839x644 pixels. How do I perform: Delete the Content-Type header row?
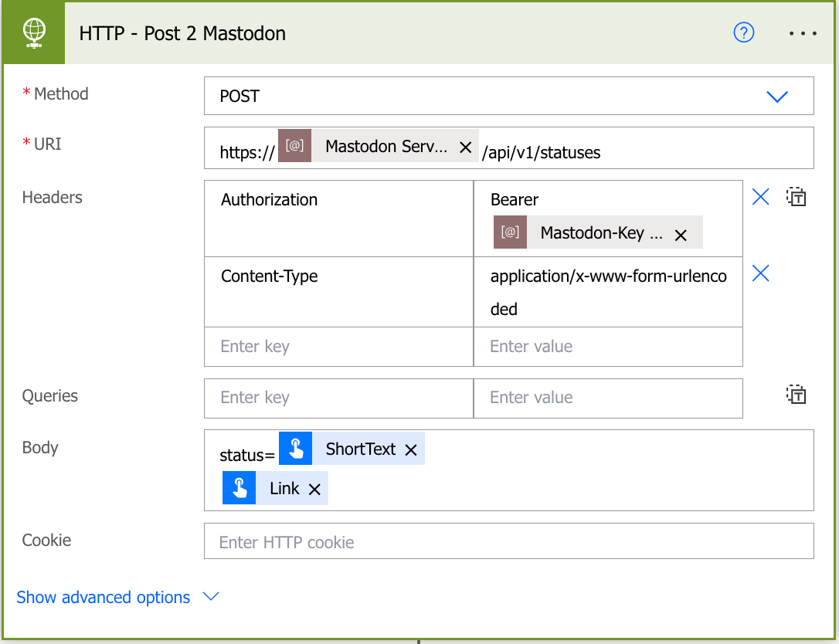click(x=761, y=273)
